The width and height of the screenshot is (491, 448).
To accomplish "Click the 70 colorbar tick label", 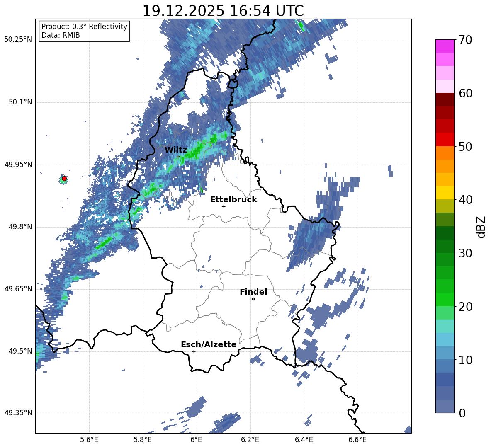I will coord(466,40).
